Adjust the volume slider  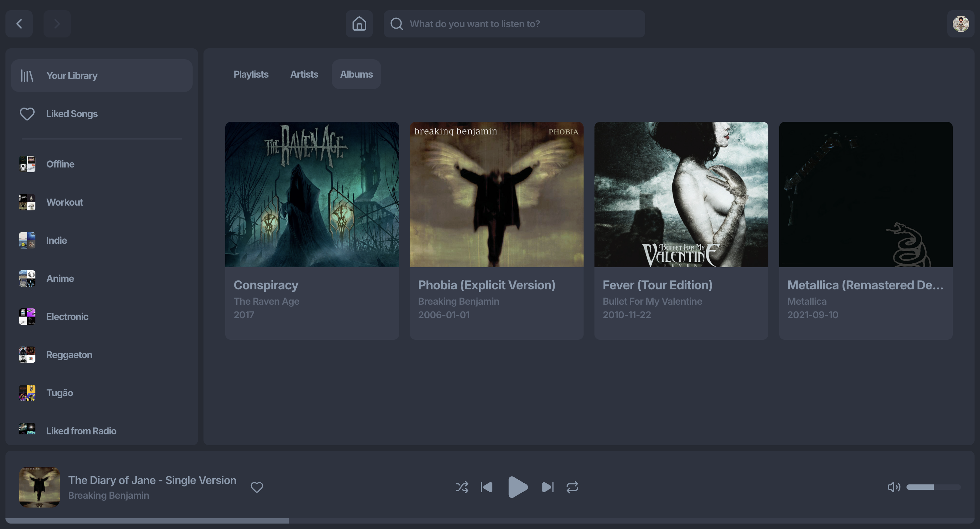933,487
